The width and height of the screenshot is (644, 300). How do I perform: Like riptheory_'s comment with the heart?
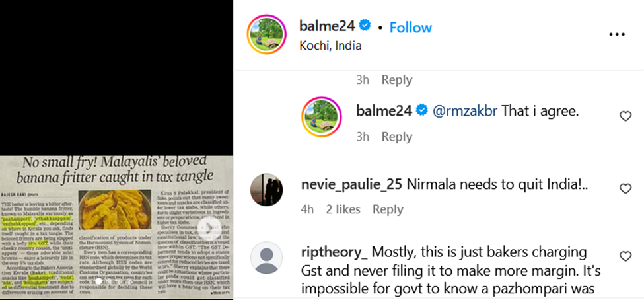click(625, 256)
